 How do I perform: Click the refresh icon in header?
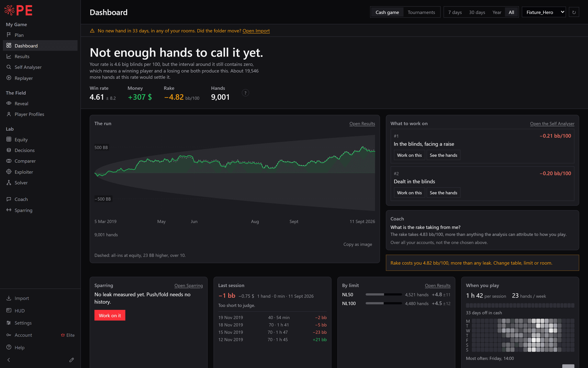[574, 12]
